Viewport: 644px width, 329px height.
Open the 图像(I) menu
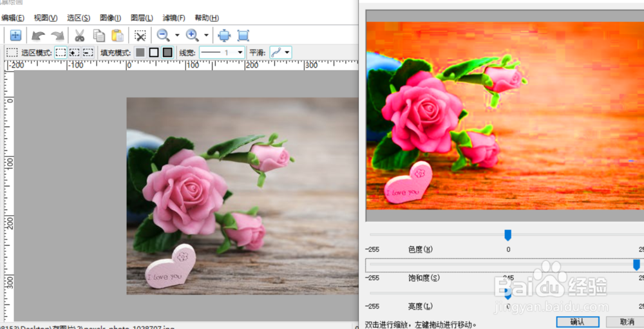tap(111, 18)
